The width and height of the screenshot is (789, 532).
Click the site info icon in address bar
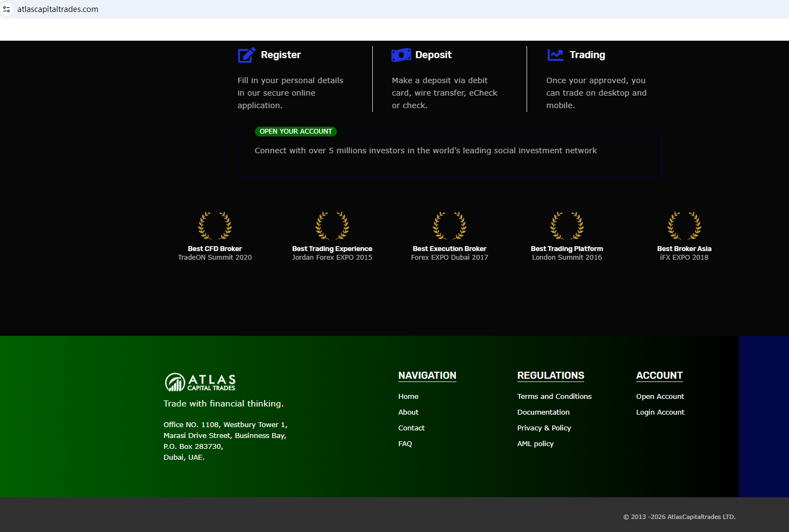pyautogui.click(x=7, y=9)
